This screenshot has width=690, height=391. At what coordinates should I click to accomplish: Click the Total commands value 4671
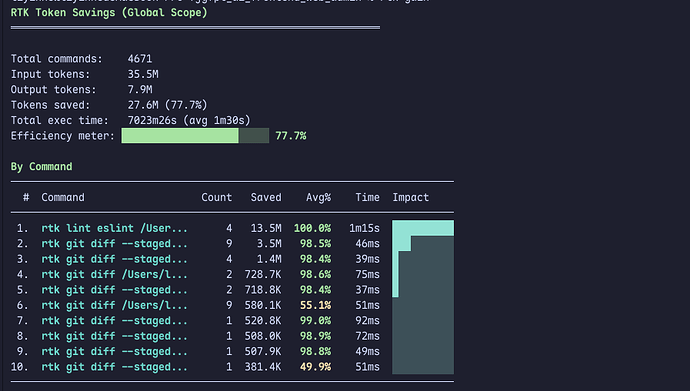[x=140, y=59]
